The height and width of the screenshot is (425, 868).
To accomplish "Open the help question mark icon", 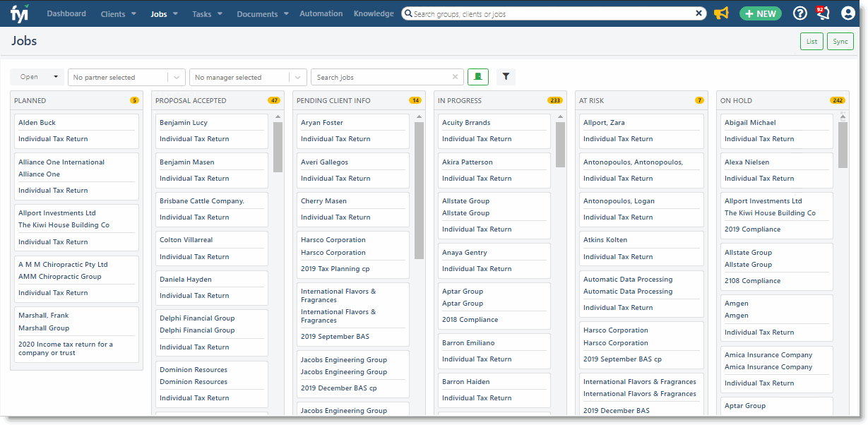I will coord(800,13).
